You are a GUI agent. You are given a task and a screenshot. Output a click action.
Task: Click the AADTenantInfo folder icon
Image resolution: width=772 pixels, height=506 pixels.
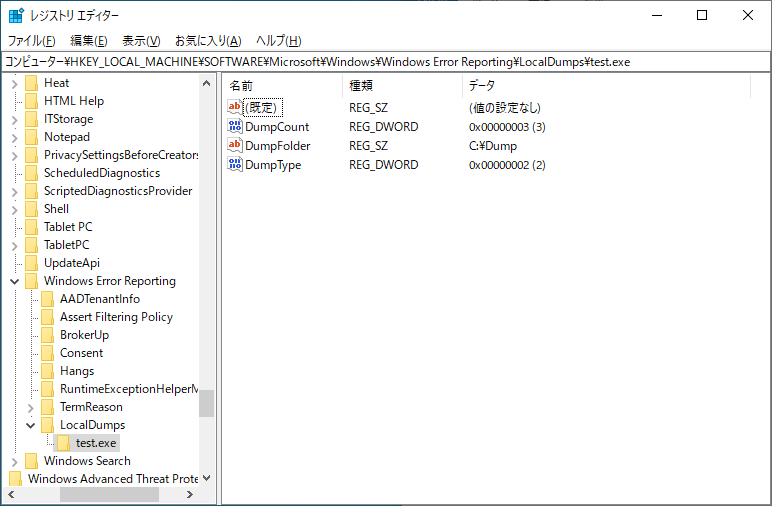tap(48, 299)
